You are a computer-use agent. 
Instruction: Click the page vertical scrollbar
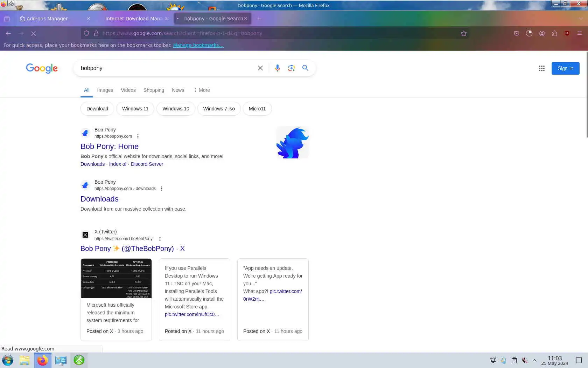[587, 95]
